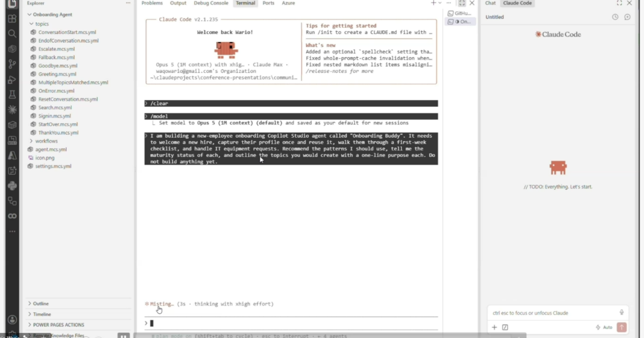This screenshot has height=338, width=644.
Task: Start a new Claude Code conversation
Action: [627, 17]
